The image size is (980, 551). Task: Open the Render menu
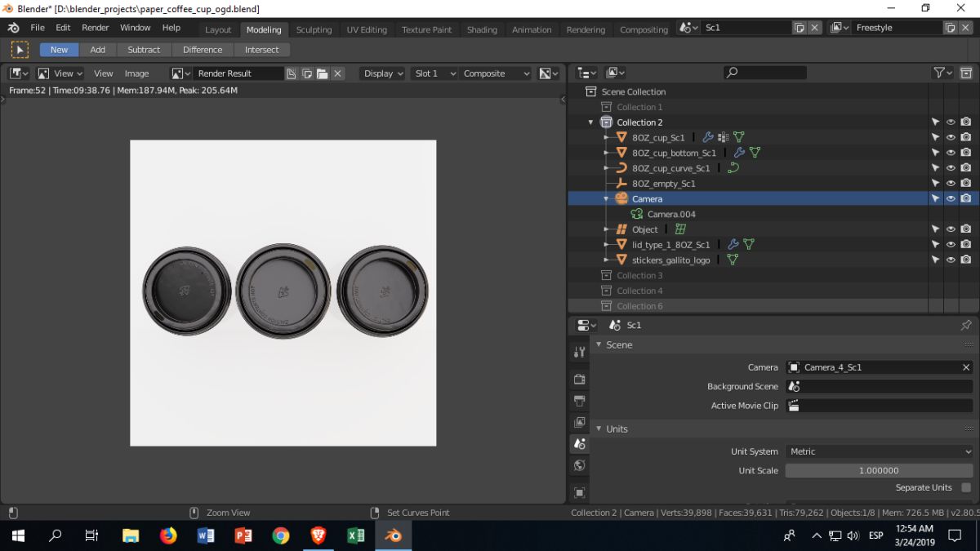(x=96, y=28)
